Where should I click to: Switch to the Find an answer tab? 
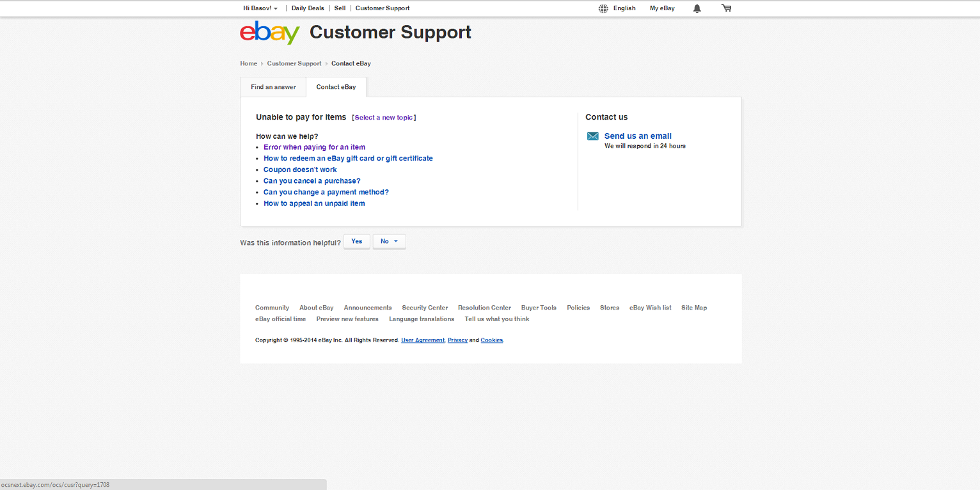(273, 87)
